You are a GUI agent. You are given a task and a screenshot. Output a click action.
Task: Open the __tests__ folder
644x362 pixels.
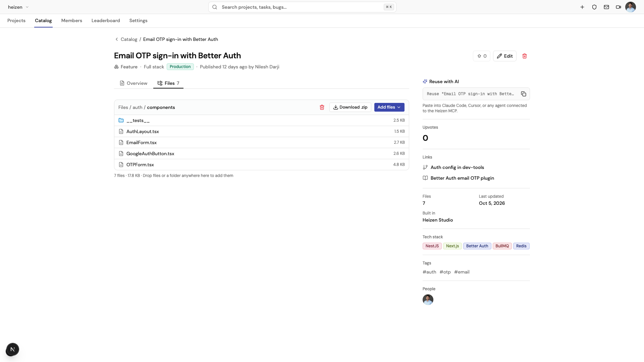pos(261,120)
